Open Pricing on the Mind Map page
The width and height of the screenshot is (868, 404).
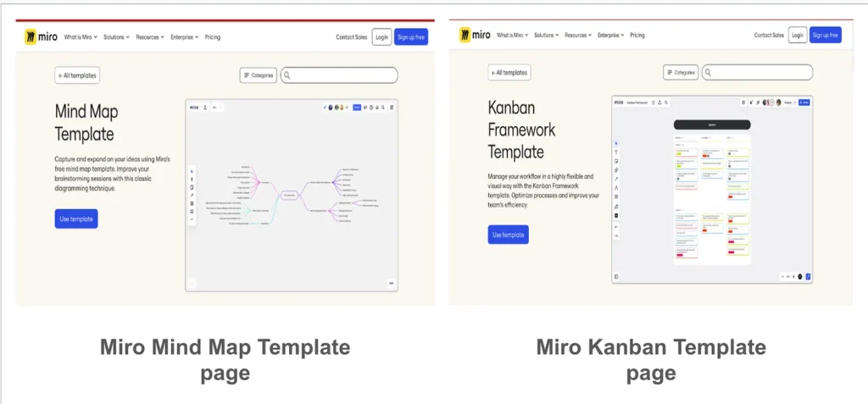(x=212, y=37)
